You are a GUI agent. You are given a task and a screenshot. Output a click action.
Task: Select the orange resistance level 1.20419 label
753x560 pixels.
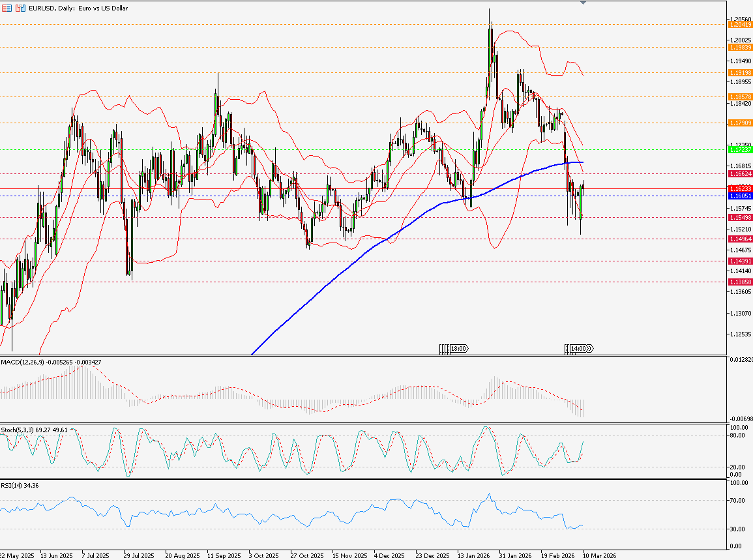(741, 23)
